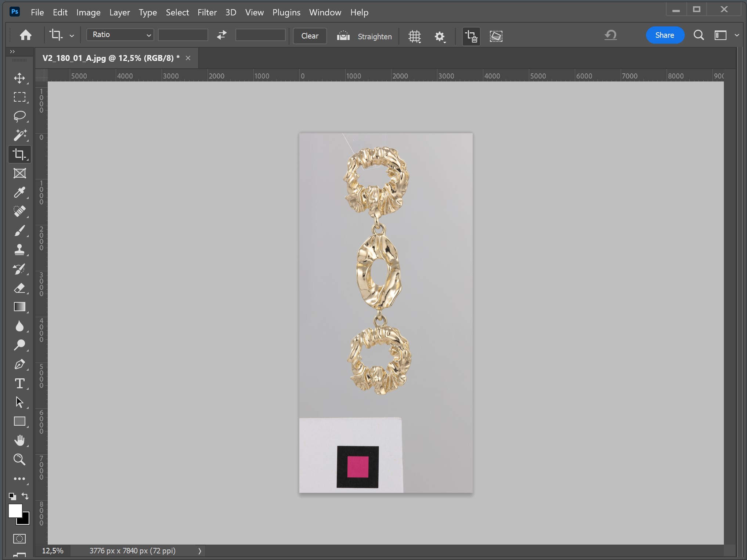This screenshot has height=560, width=747.
Task: Toggle Delete Cropped Pixels option
Action: click(471, 36)
